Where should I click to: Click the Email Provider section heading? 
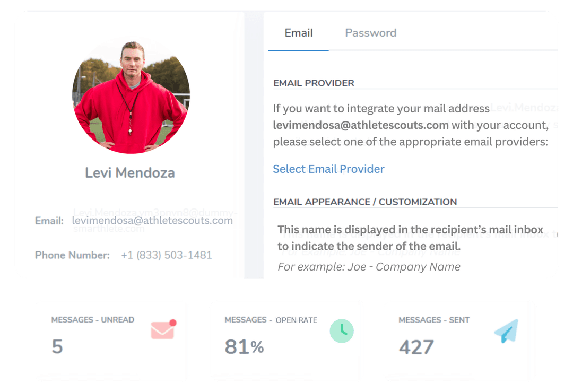[x=314, y=83]
